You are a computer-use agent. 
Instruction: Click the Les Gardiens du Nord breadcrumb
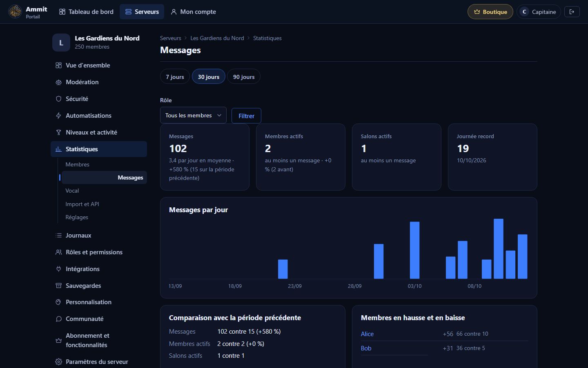(x=217, y=38)
